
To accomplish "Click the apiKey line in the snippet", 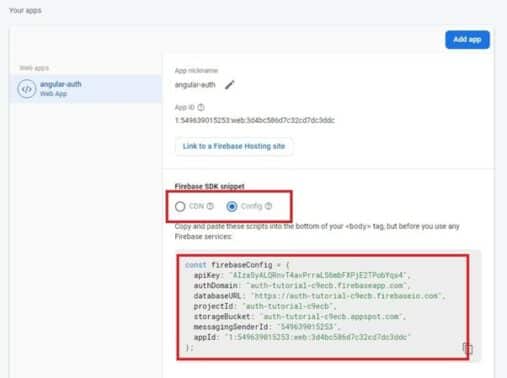I will [302, 275].
